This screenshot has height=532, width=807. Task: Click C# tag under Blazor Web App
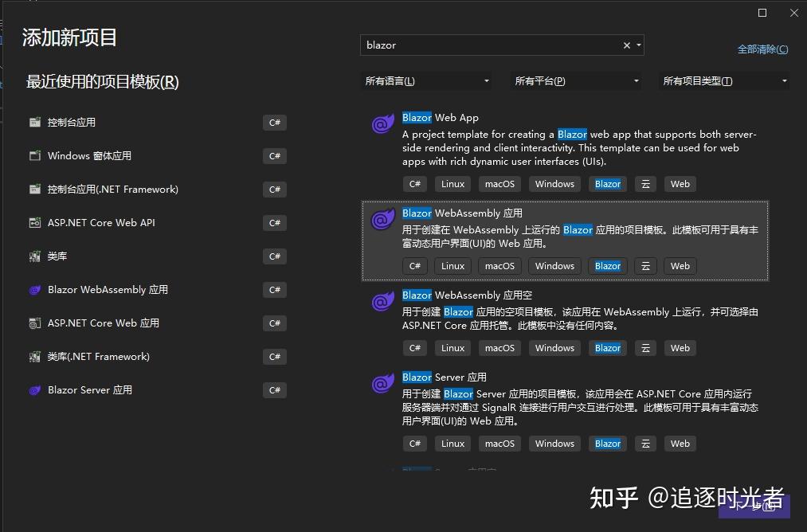click(415, 184)
